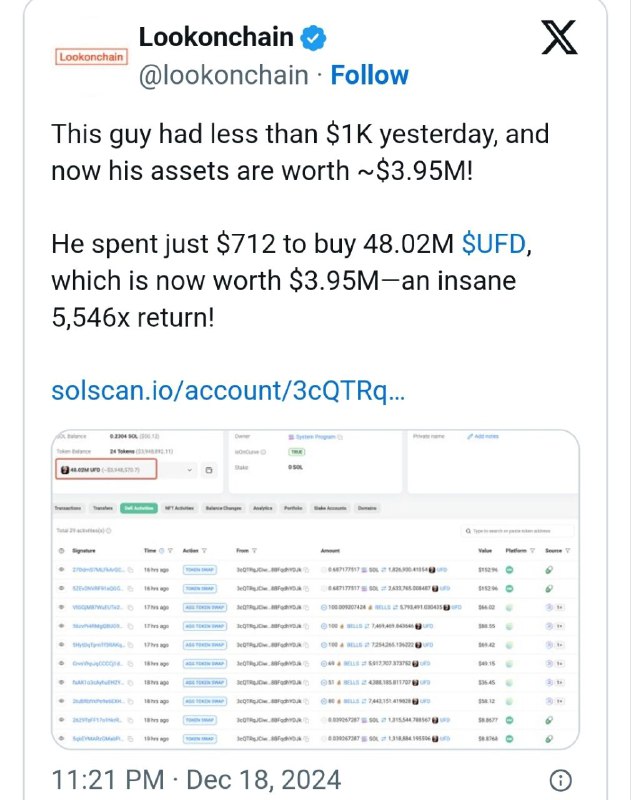The width and height of the screenshot is (631, 800).
Task: Toggle the eye icon on the last transaction row
Action: coord(61,738)
